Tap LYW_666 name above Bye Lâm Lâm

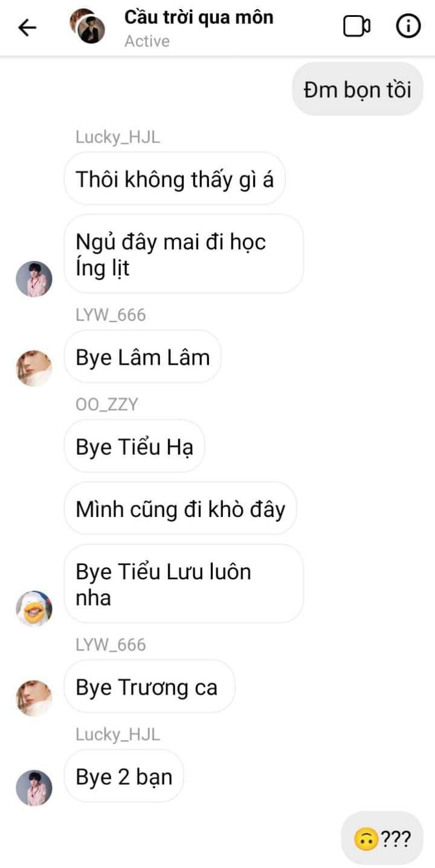pyautogui.click(x=111, y=315)
